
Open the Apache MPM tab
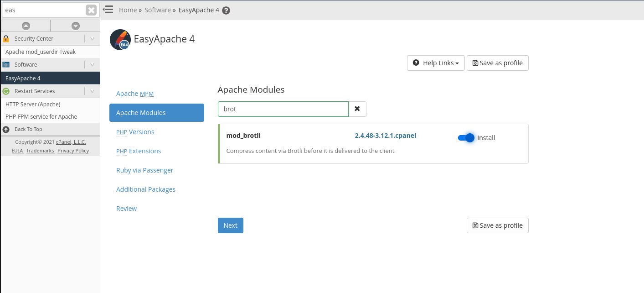(135, 94)
